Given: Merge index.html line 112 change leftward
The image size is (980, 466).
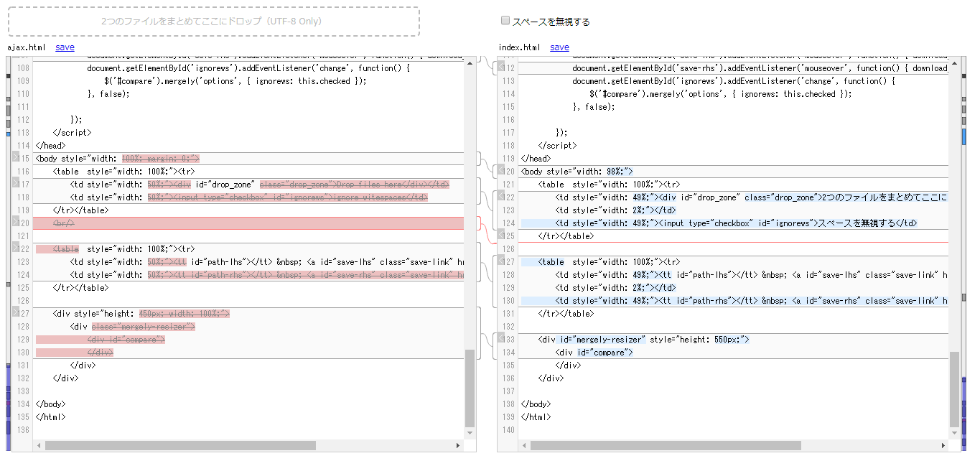Looking at the screenshot, I should click(x=502, y=67).
